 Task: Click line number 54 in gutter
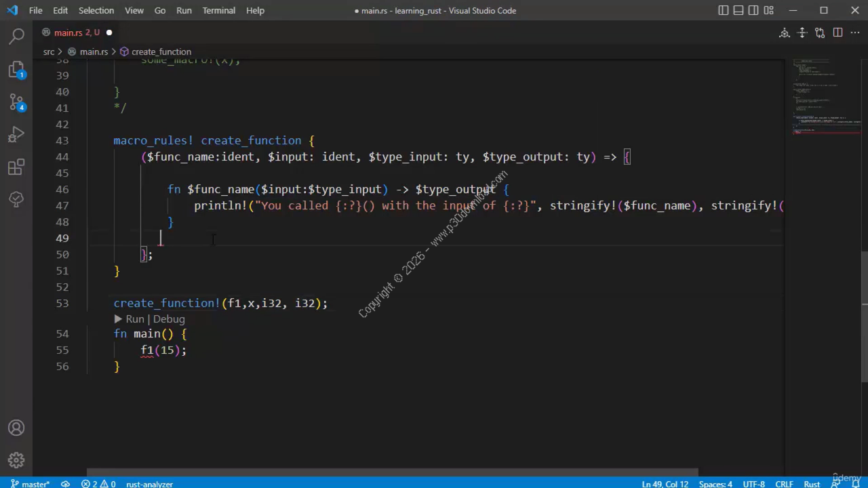pyautogui.click(x=62, y=334)
